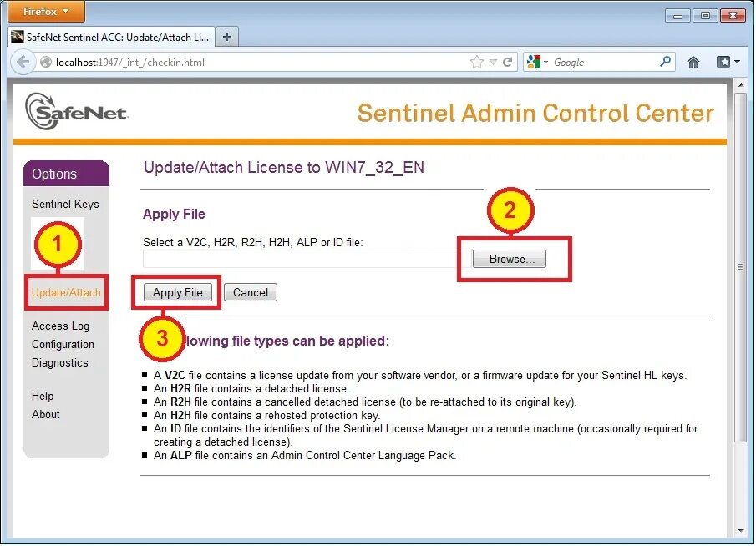Click the site identity globe icon
The height and width of the screenshot is (546, 756).
coord(46,62)
